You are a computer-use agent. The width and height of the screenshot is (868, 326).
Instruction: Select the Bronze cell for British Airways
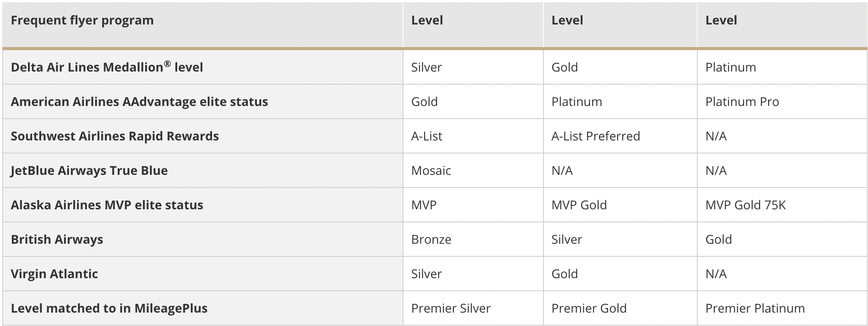473,239
